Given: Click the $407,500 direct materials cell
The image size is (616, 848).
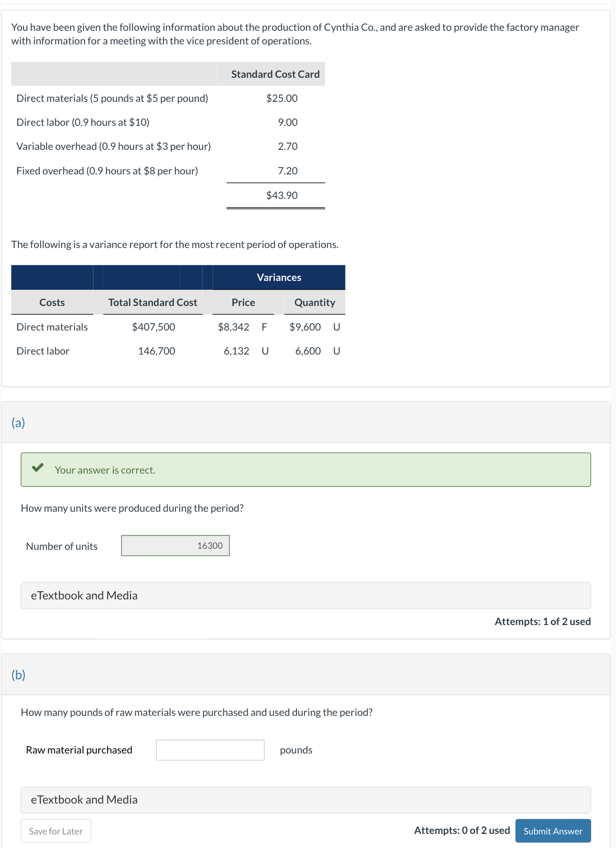Looking at the screenshot, I should click(x=153, y=327).
